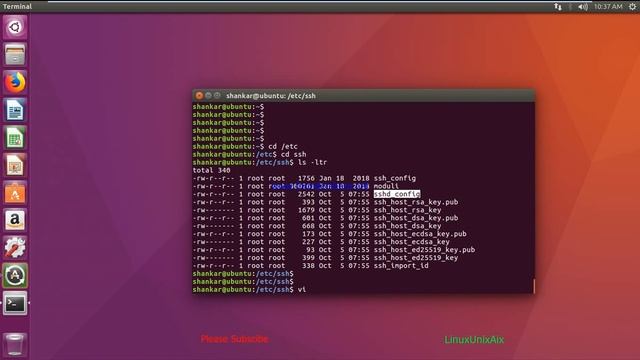Click the terminal title bar text
Viewport: 640px width, 360px height.
tap(271, 96)
